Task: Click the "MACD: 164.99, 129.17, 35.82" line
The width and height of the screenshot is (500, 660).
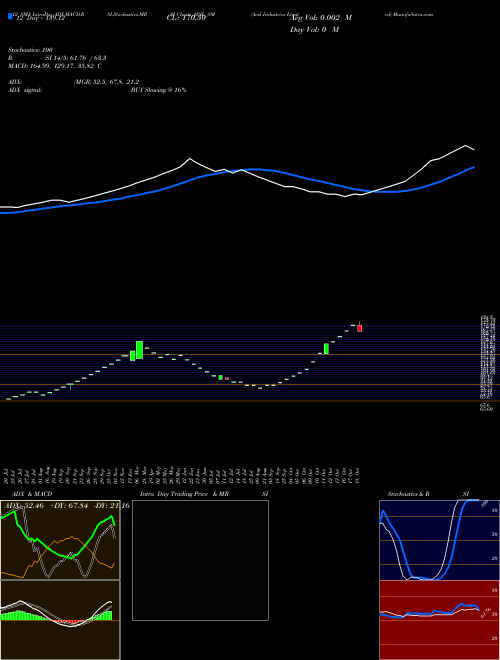Action: coord(52,66)
